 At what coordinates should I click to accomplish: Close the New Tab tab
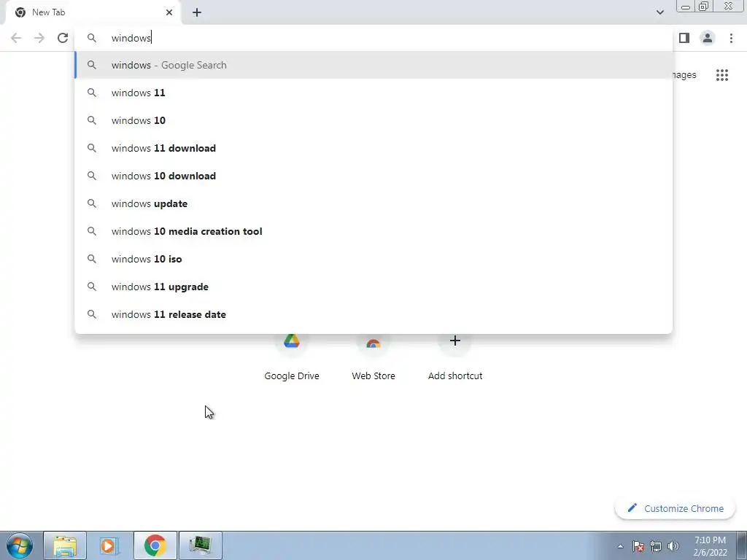pyautogui.click(x=169, y=12)
